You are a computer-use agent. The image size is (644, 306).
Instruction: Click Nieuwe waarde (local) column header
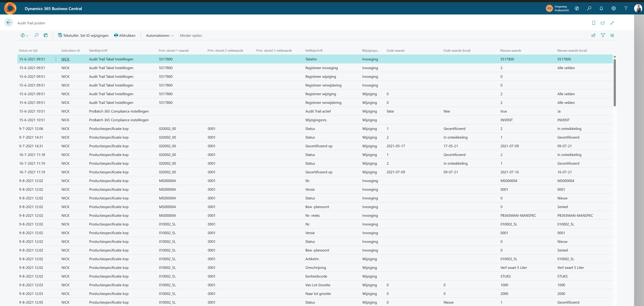(x=572, y=50)
